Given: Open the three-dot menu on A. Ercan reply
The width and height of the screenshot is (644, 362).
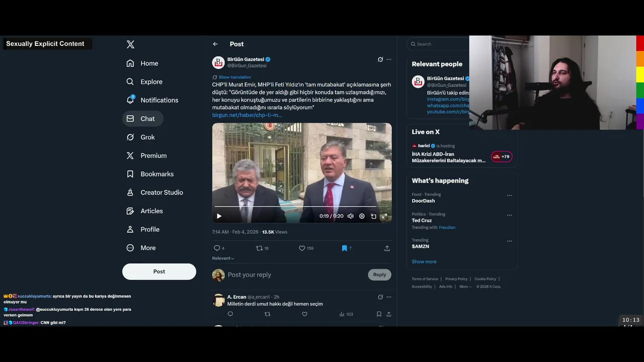Looking at the screenshot, I should coord(388,297).
